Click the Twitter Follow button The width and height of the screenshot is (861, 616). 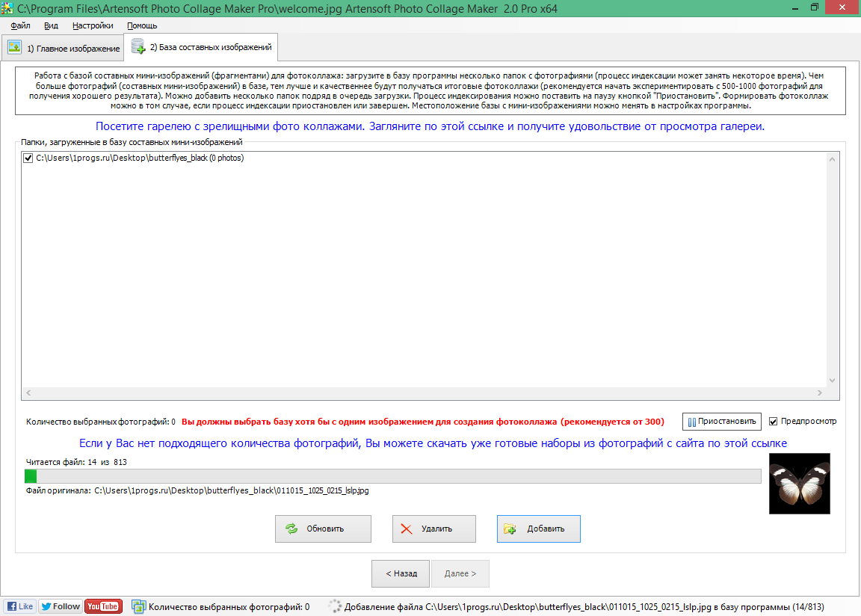(x=61, y=607)
